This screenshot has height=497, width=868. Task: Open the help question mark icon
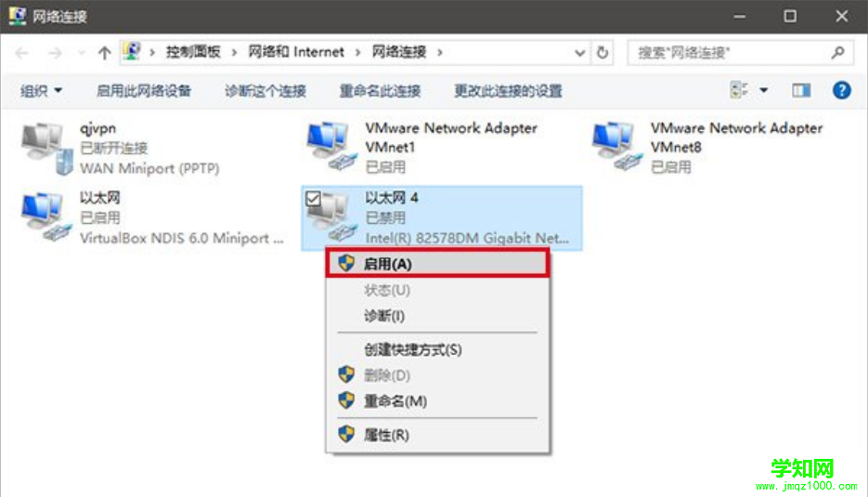[x=841, y=90]
